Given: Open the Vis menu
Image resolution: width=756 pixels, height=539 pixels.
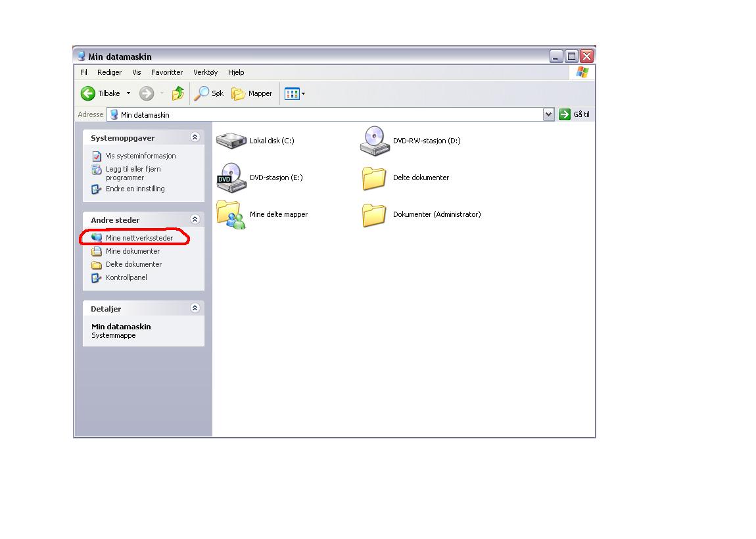Looking at the screenshot, I should pyautogui.click(x=137, y=72).
